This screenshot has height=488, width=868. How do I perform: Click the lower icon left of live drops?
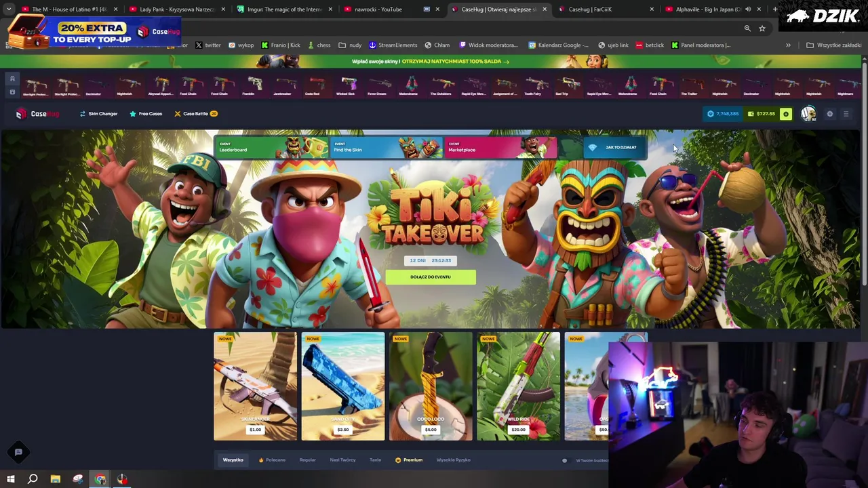(x=12, y=92)
